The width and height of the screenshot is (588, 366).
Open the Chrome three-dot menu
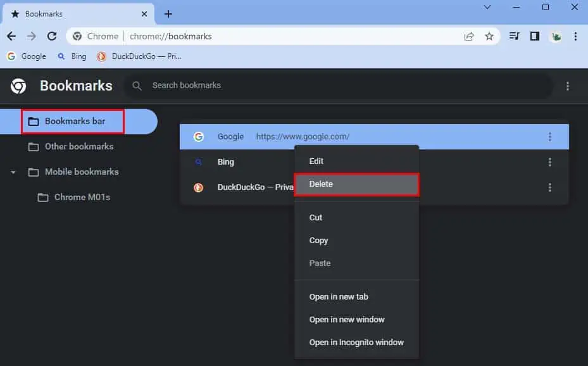(575, 36)
